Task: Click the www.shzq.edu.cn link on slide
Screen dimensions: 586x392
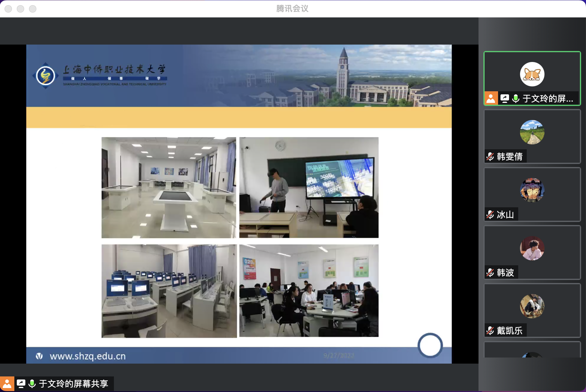Action: (x=88, y=356)
